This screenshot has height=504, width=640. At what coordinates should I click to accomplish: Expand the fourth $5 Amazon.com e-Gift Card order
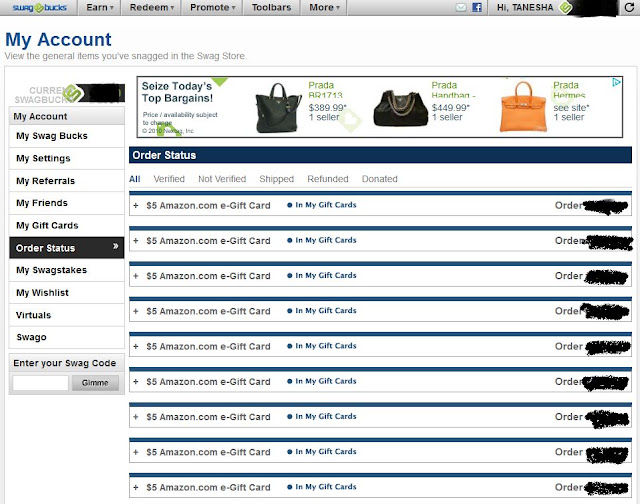tap(136, 311)
